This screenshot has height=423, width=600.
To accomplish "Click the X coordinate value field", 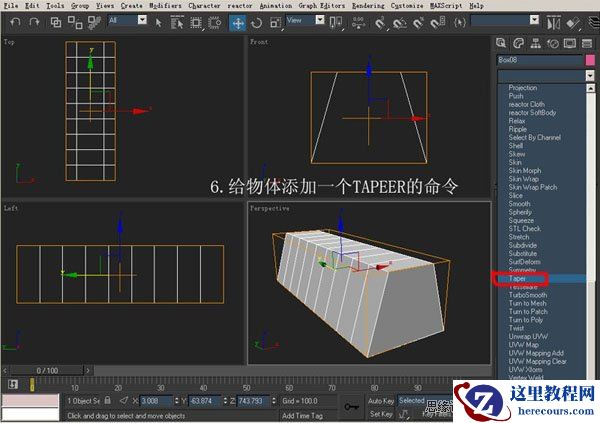I will [156, 401].
